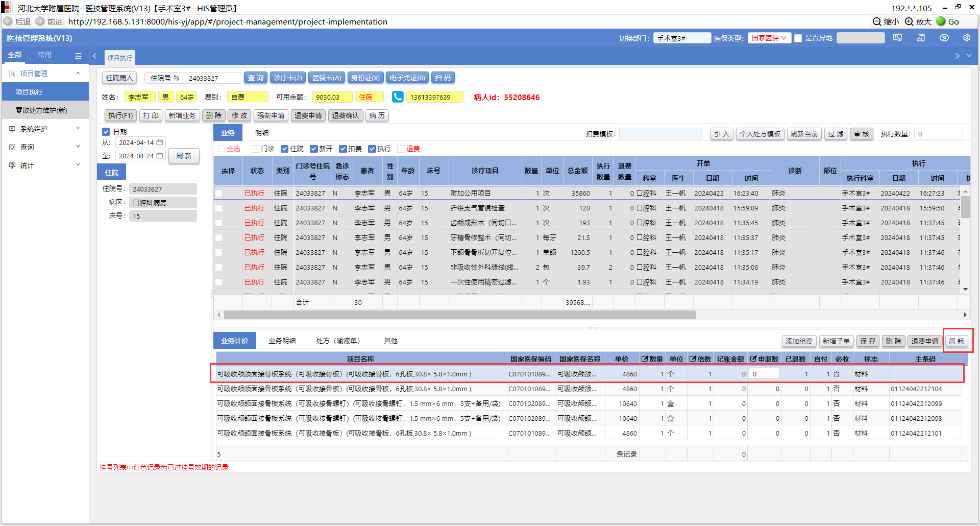Select the 零散处方维护(新) menu item
Image resolution: width=980 pixels, height=526 pixels.
click(41, 110)
